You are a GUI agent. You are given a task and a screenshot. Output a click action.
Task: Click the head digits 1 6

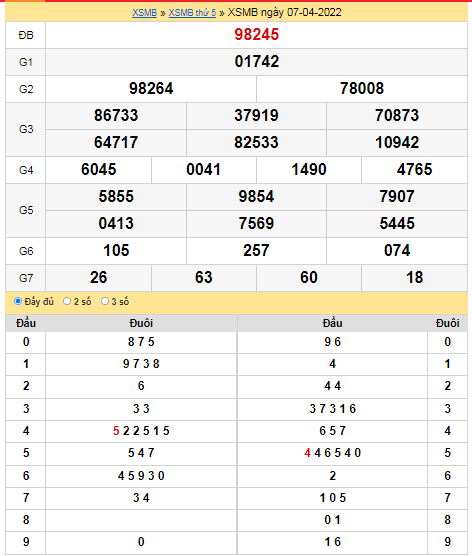pyautogui.click(x=333, y=542)
